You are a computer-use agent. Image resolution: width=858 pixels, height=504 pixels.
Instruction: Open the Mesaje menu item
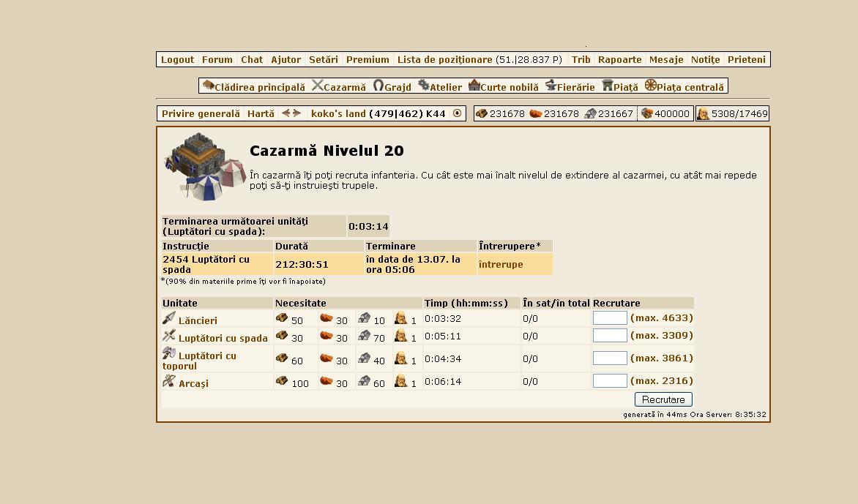(666, 60)
